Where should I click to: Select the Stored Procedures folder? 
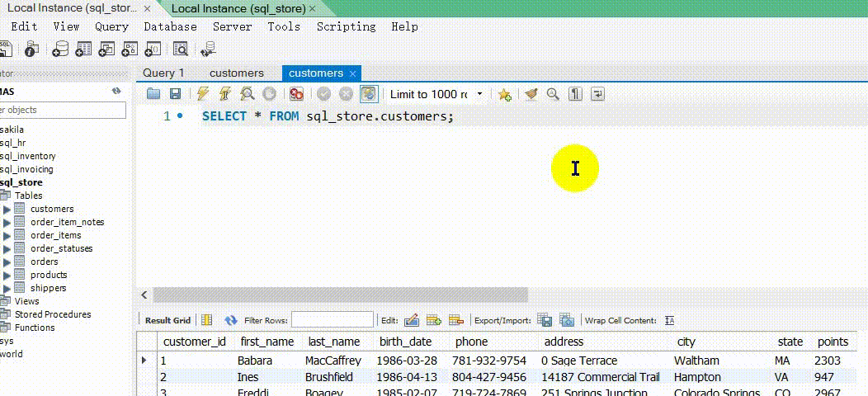pyautogui.click(x=53, y=314)
